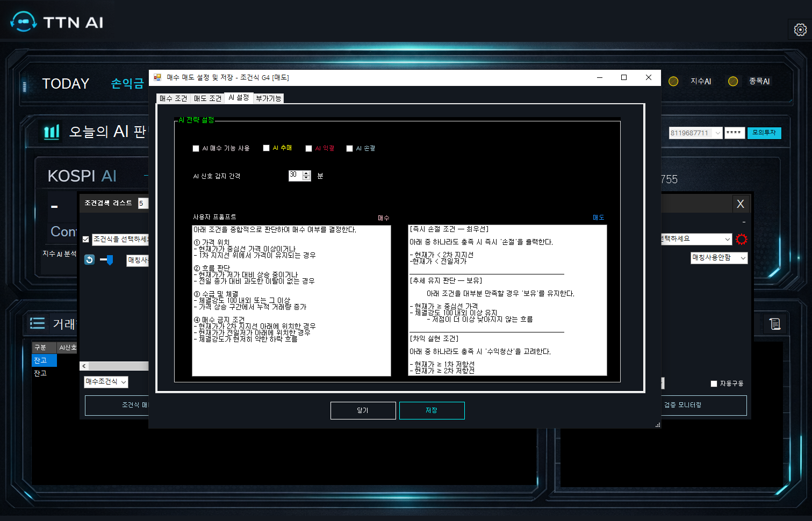
Task: Enable the AI 매수 기능 사용 checkbox
Action: [196, 148]
